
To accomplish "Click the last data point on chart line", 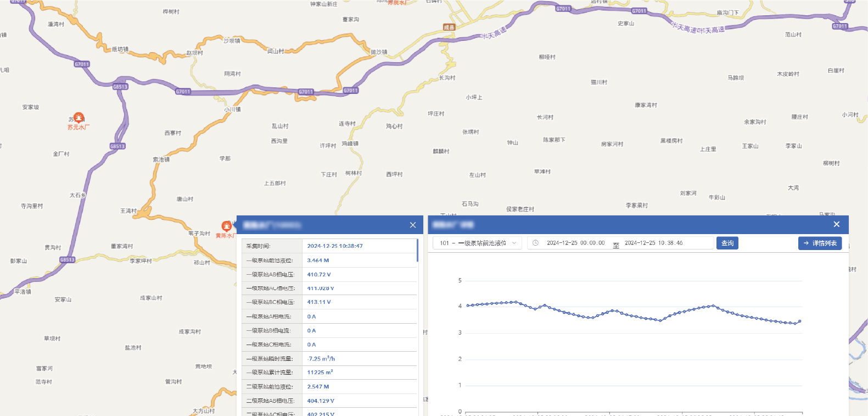I will pyautogui.click(x=800, y=321).
